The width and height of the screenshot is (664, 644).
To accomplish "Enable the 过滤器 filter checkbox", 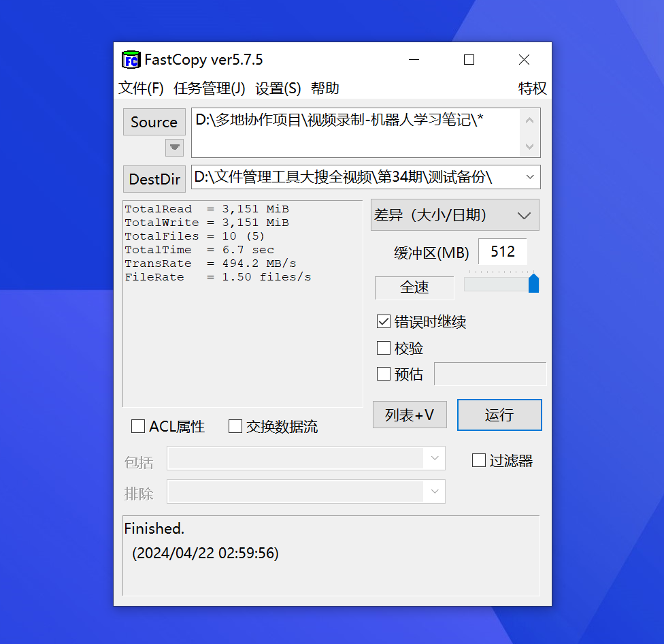I will tap(478, 460).
